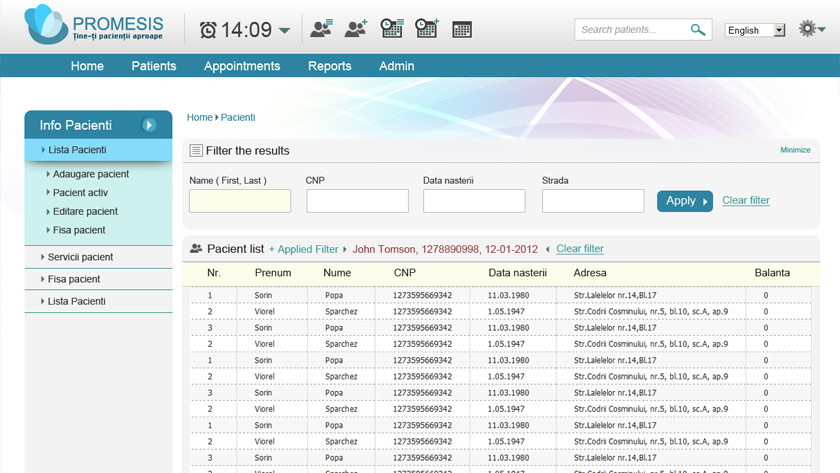Screen dimensions: 840x473
Task: Open the Admin menu
Action: 396,66
